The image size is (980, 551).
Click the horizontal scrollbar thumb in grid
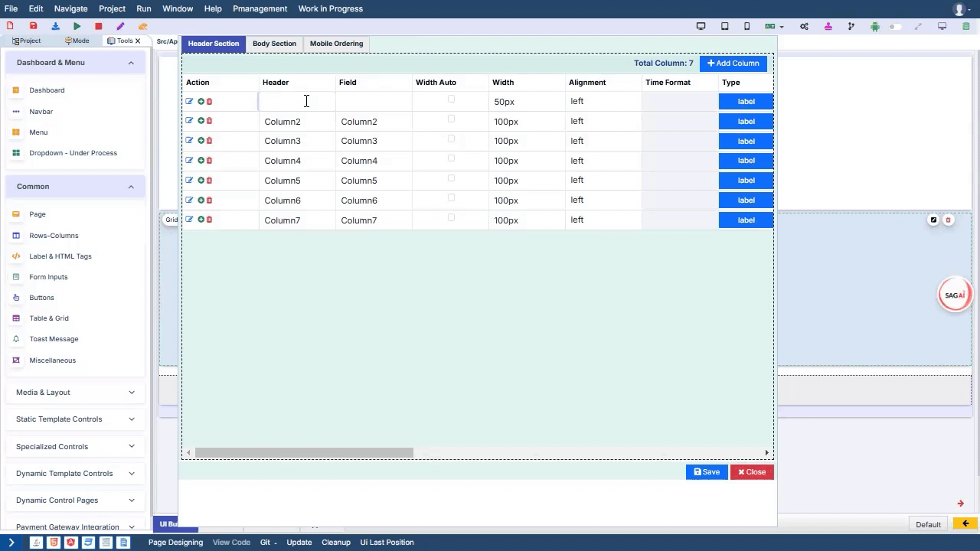tap(304, 452)
